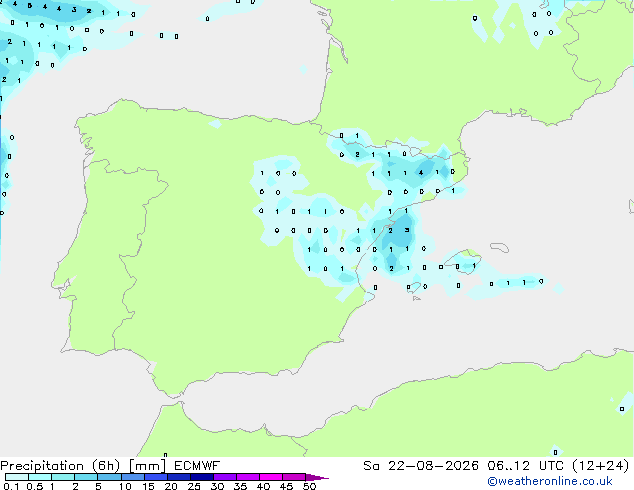The image size is (634, 490).
Task: Click the date text 'Sa 22-08-2026'
Action: 421,466
